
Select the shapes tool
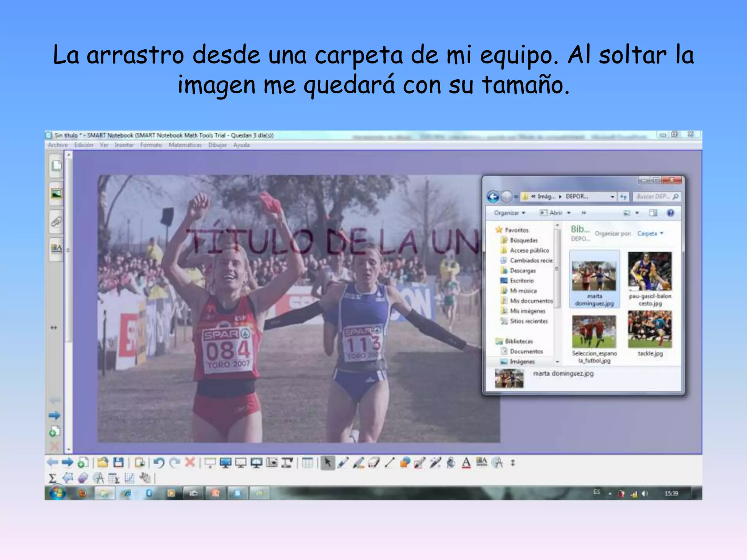405,463
